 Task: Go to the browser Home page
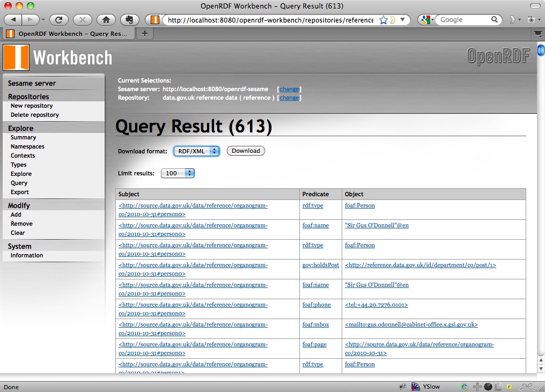click(x=106, y=20)
